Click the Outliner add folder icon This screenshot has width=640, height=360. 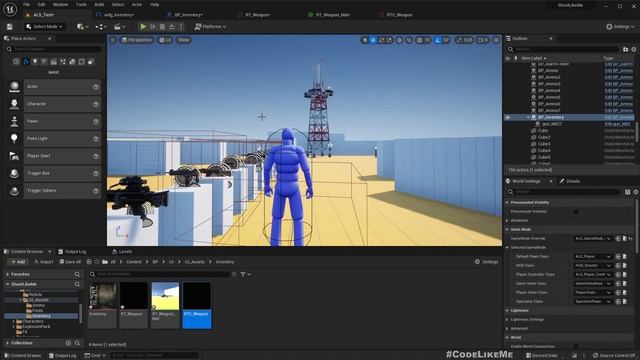tap(625, 49)
